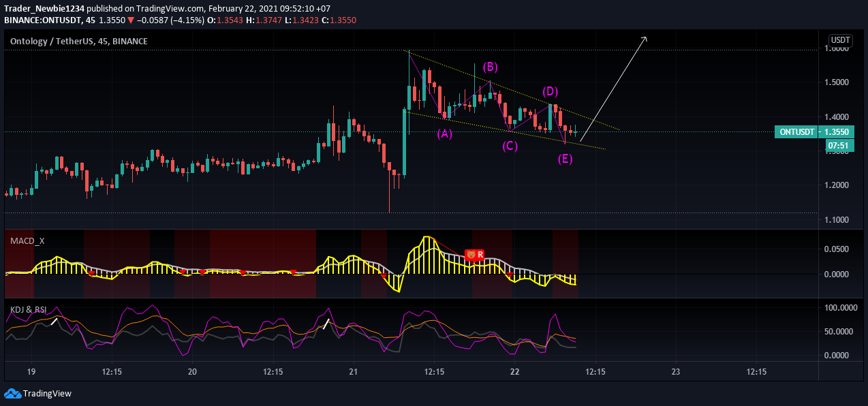Select the (C) wave label
The width and height of the screenshot is (868, 406).
coord(510,146)
